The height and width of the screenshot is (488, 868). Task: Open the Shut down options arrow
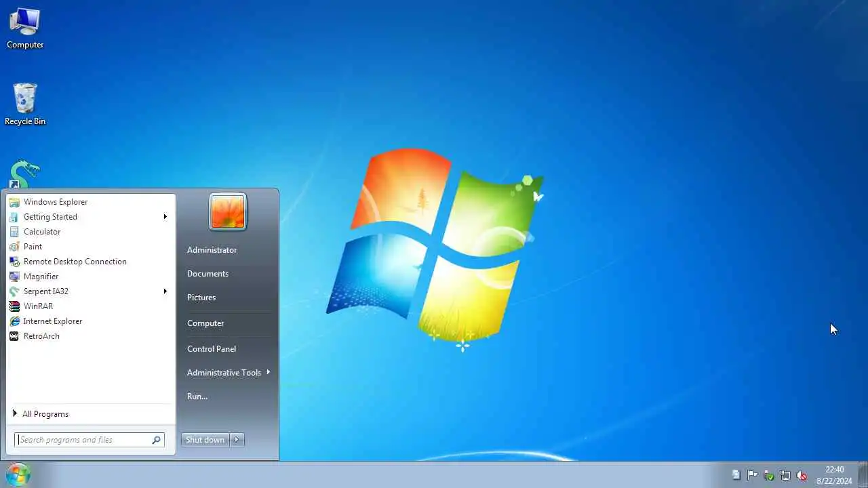point(237,440)
